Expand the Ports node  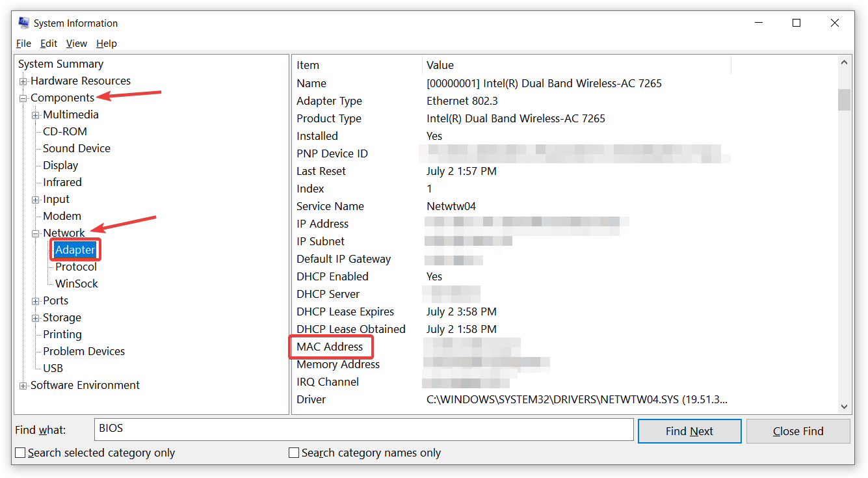tap(36, 301)
